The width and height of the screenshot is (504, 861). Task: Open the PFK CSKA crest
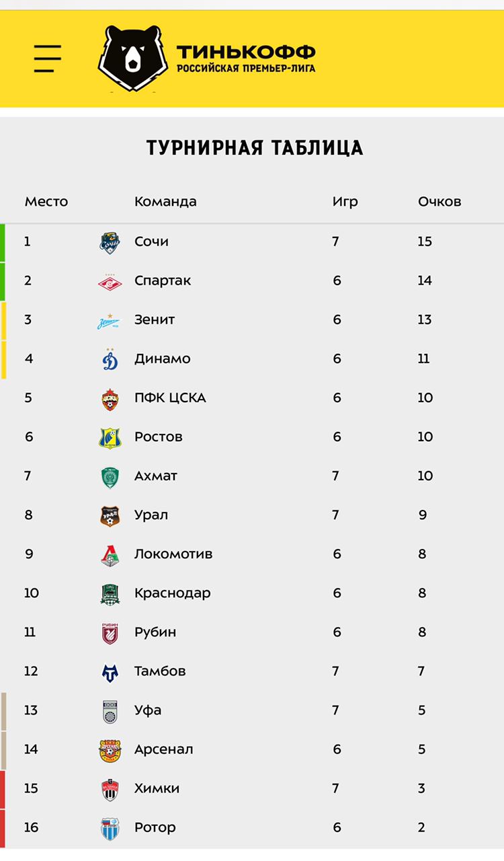point(110,398)
